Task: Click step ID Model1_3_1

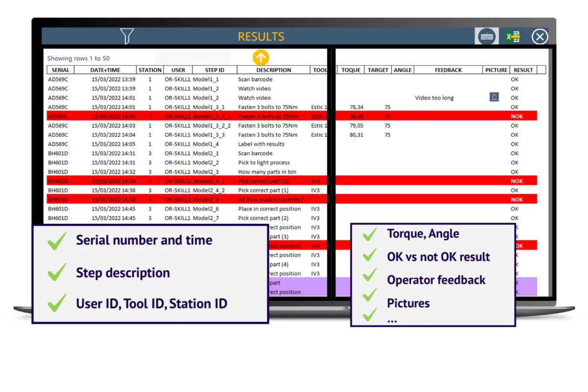Action: click(209, 107)
